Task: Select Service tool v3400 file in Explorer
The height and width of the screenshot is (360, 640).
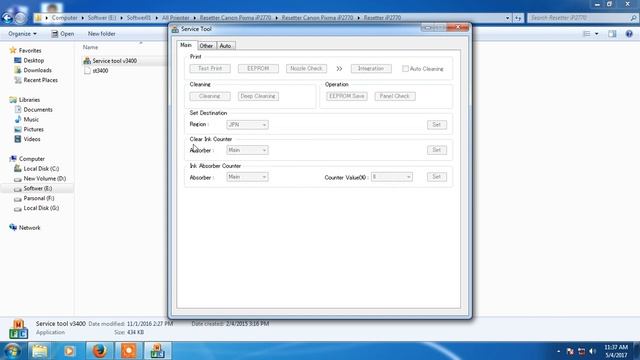Action: pyautogui.click(x=115, y=61)
